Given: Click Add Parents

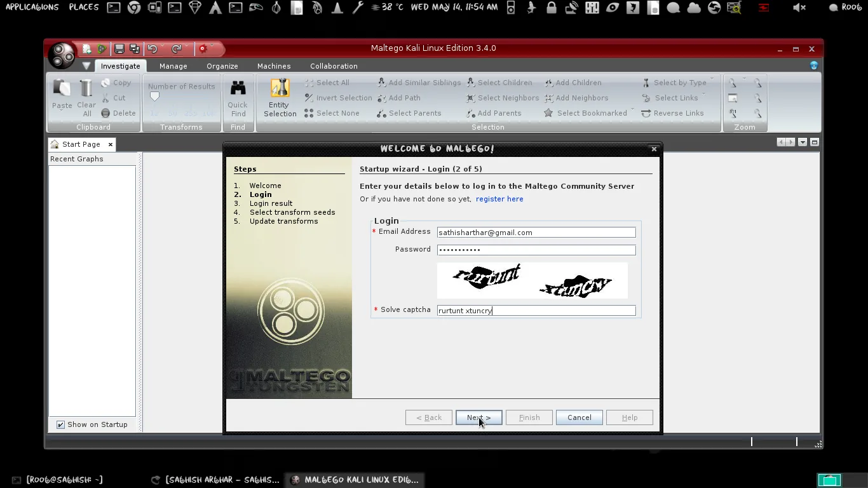Looking at the screenshot, I should click(494, 113).
